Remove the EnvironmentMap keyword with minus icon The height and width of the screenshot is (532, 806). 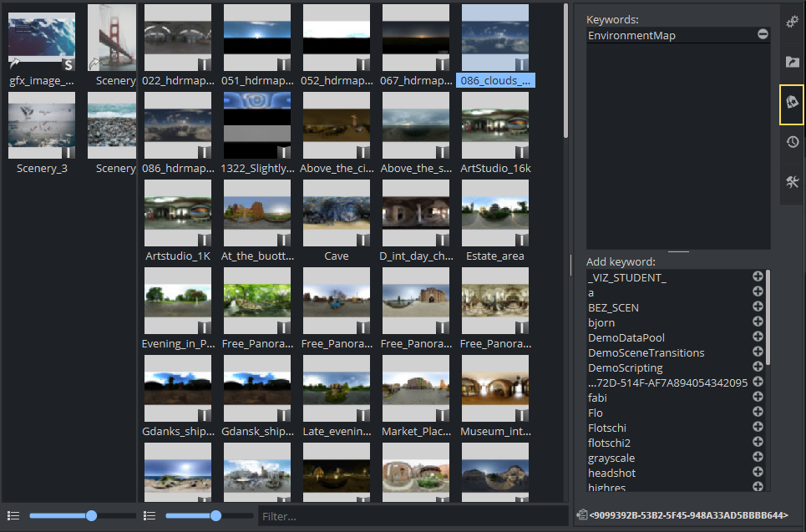763,35
